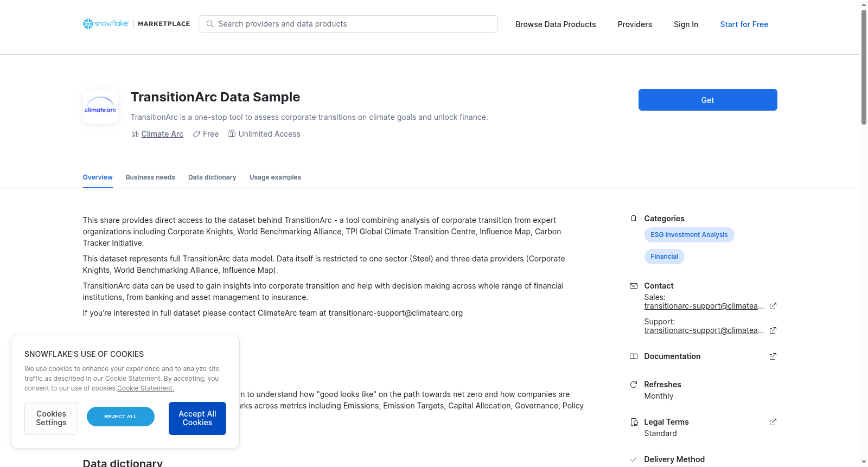The width and height of the screenshot is (868, 467).
Task: Click the Sign In link
Action: [686, 24]
